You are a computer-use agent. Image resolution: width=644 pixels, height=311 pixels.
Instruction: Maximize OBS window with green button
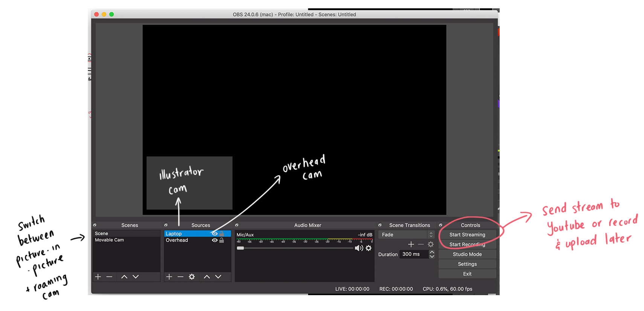tap(112, 14)
